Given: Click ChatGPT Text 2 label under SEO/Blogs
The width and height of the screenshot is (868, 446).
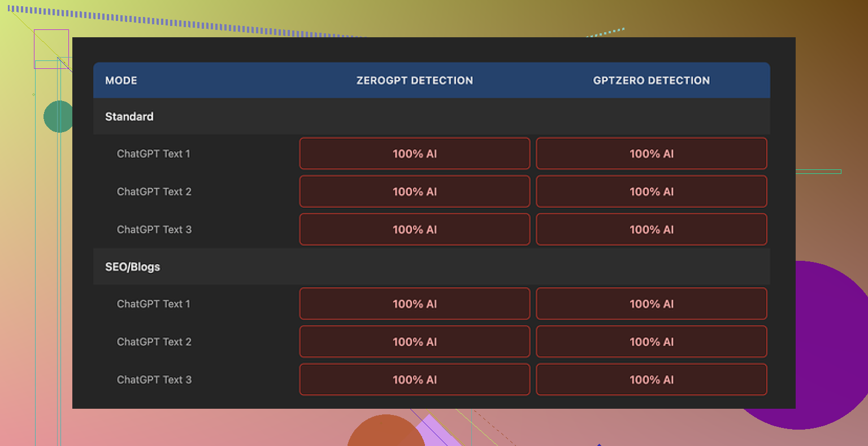Looking at the screenshot, I should pos(154,342).
